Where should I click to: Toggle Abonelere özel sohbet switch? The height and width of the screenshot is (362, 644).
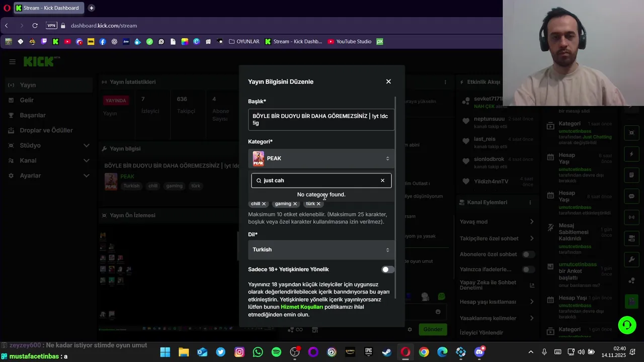click(528, 254)
